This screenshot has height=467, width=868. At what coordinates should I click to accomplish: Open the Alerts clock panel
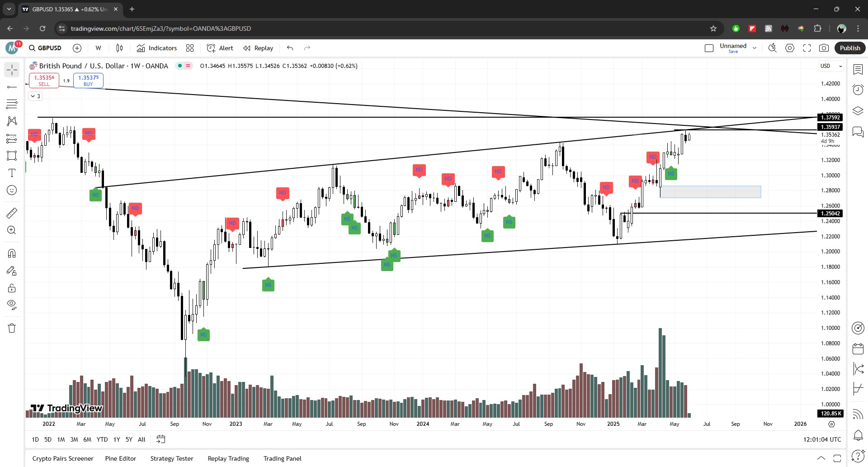point(858,90)
